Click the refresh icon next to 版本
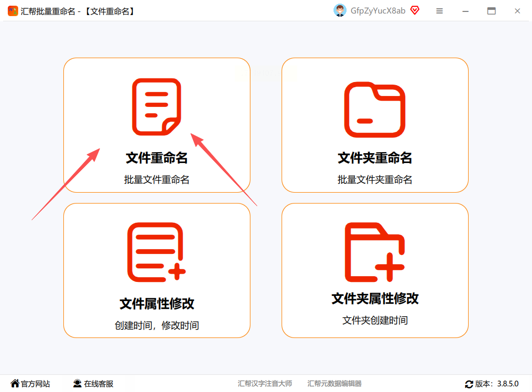Viewport: 532px width, 392px height. coord(469,384)
